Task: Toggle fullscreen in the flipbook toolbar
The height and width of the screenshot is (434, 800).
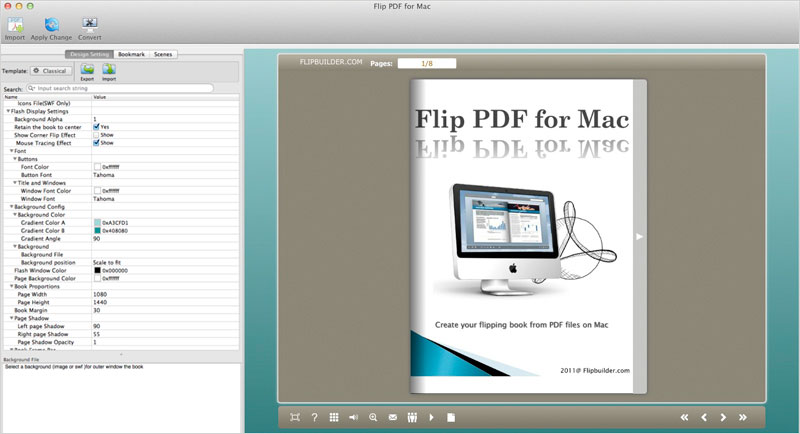Action: 295,417
